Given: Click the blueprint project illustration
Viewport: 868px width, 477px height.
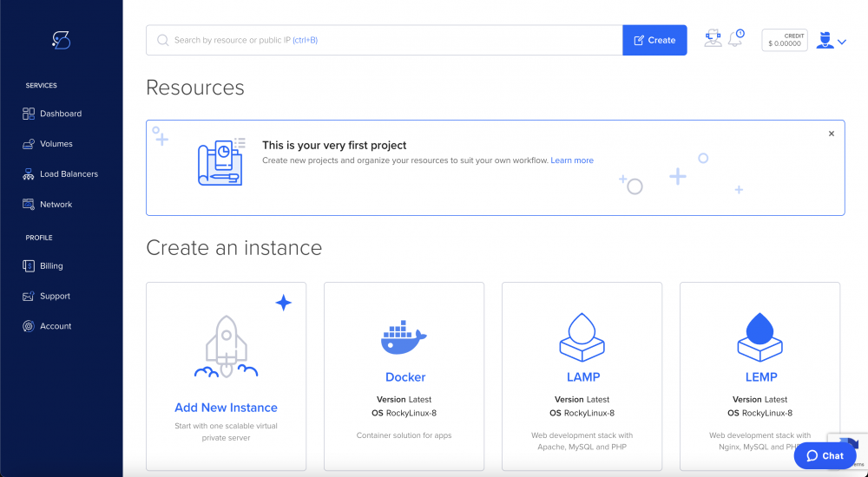Looking at the screenshot, I should tap(221, 162).
